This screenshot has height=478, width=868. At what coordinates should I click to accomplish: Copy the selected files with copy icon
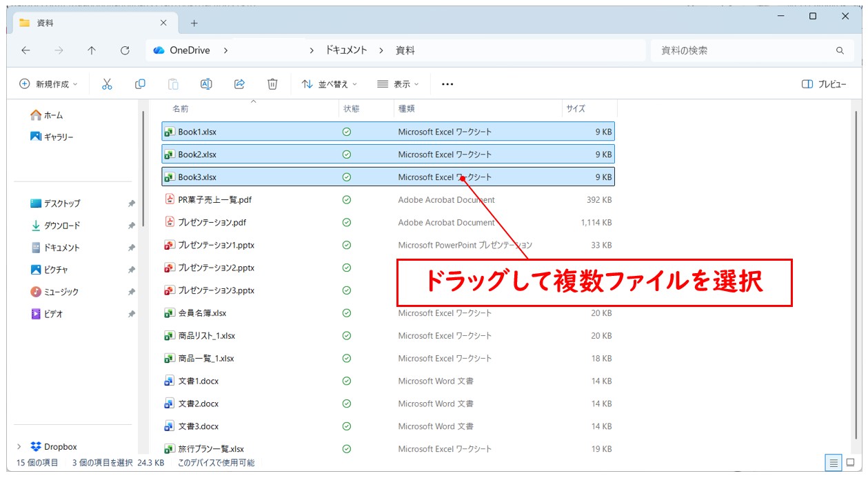140,83
